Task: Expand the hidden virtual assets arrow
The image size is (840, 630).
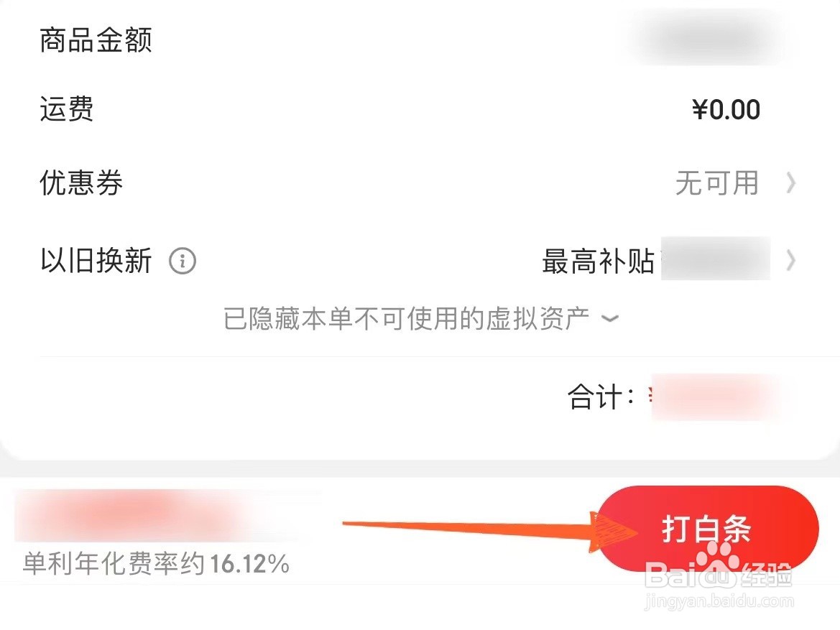Action: (609, 319)
